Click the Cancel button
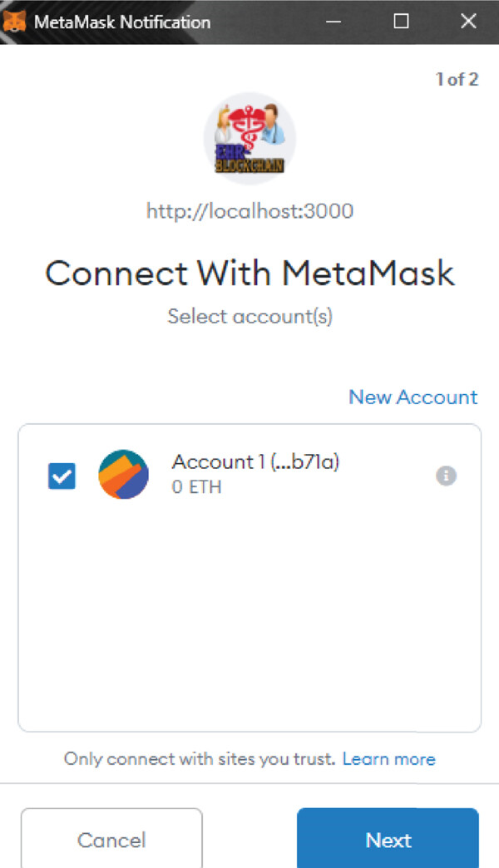The width and height of the screenshot is (499, 868). [111, 839]
